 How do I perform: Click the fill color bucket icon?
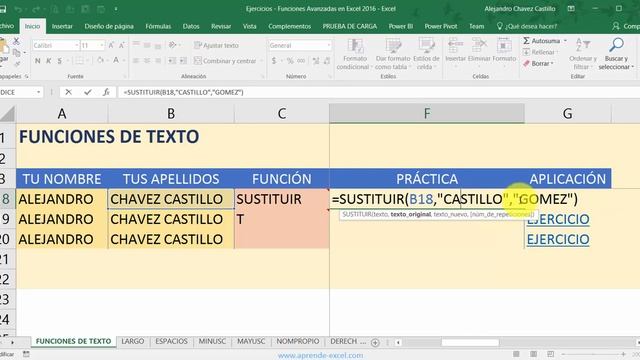click(100, 61)
